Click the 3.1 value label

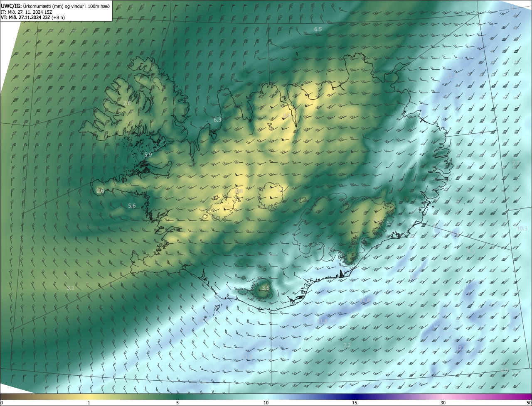click(x=71, y=288)
